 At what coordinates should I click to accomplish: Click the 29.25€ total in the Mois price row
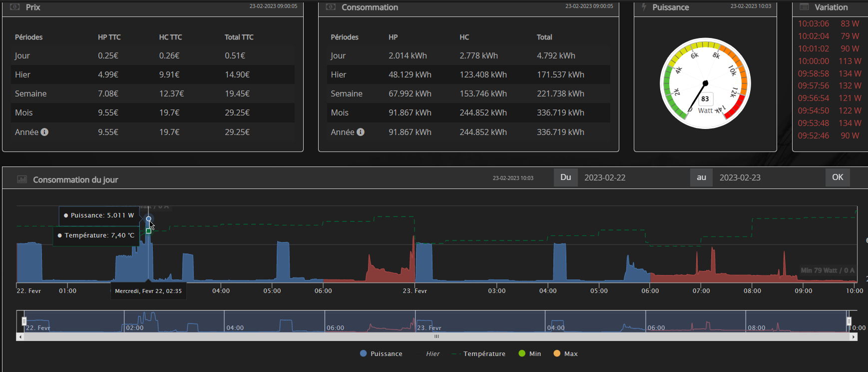click(x=237, y=112)
